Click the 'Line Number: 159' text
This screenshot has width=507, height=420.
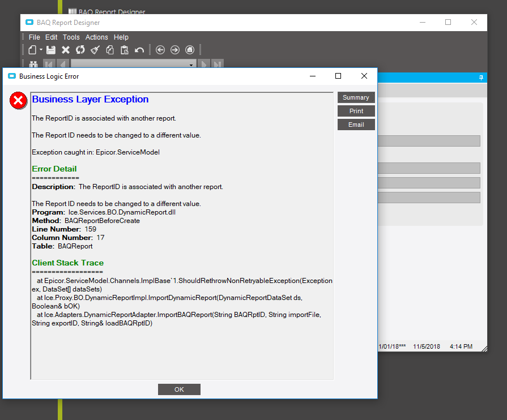point(64,229)
